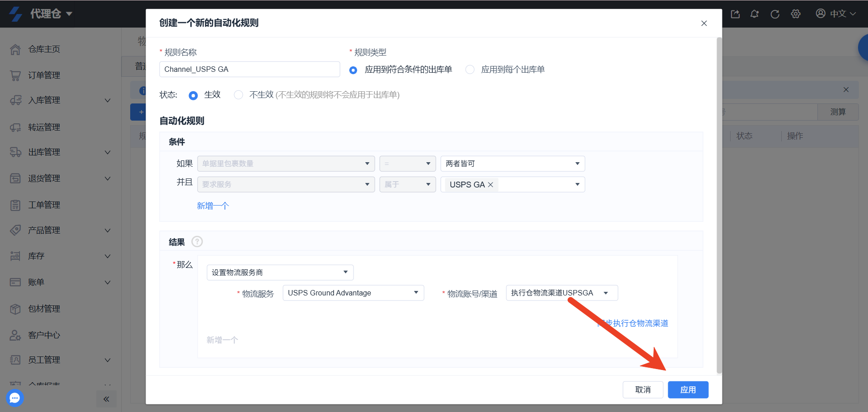Open 订单管理 in the sidebar
Screen dimensions: 868x412
point(44,75)
